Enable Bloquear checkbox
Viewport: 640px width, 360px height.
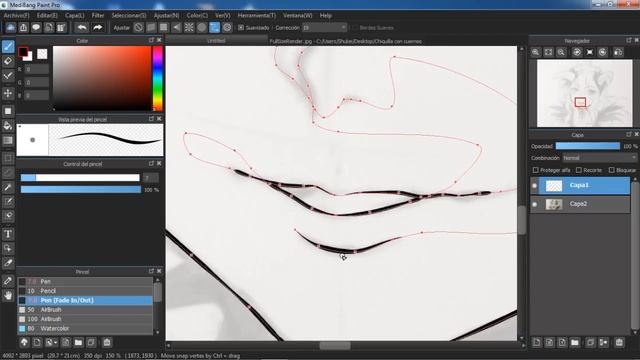pos(611,170)
